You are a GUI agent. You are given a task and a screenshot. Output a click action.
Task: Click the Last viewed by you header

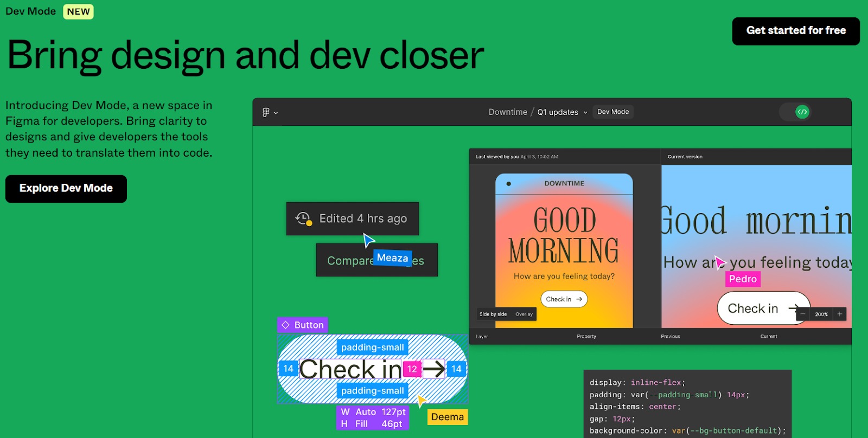point(516,157)
